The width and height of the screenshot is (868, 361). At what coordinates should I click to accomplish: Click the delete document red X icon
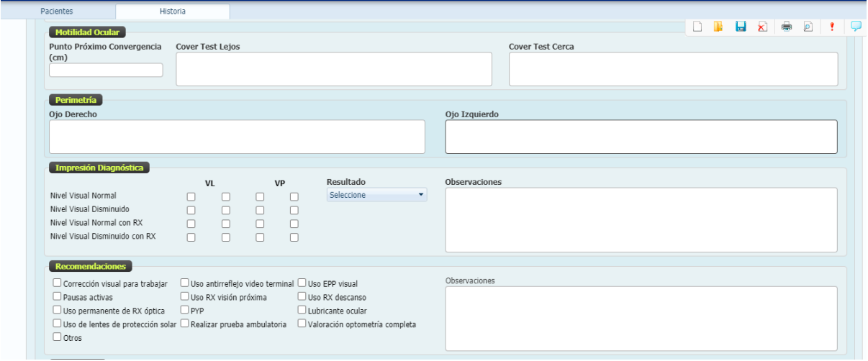click(x=762, y=27)
